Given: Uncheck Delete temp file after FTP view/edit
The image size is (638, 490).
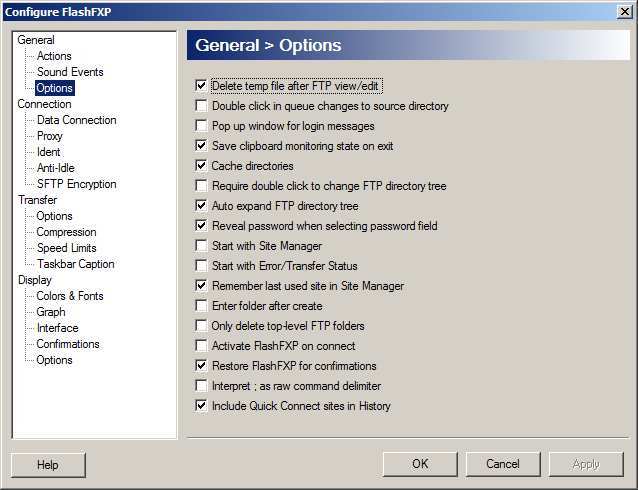Looking at the screenshot, I should (202, 86).
